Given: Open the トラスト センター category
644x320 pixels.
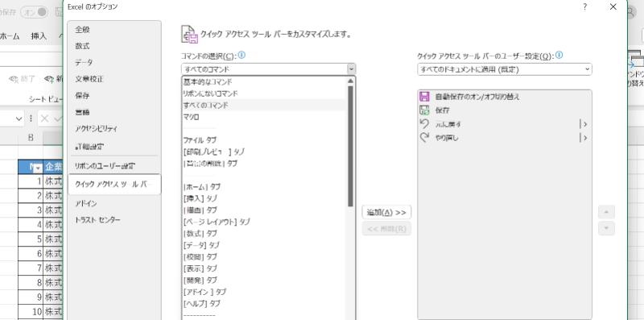Looking at the screenshot, I should pyautogui.click(x=114, y=220).
